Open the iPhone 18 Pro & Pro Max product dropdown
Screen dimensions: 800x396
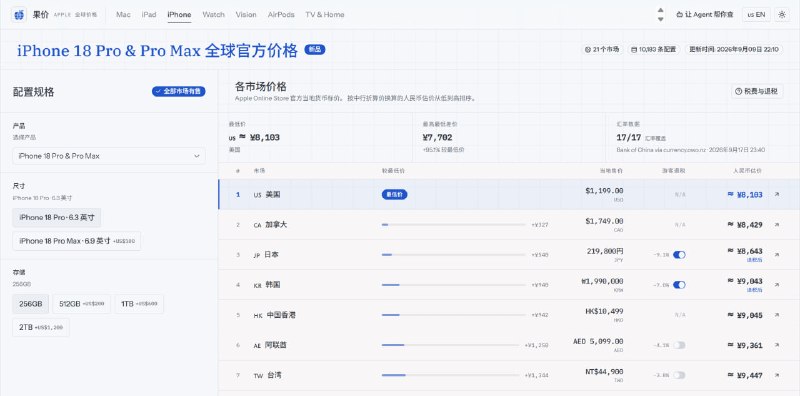point(109,156)
